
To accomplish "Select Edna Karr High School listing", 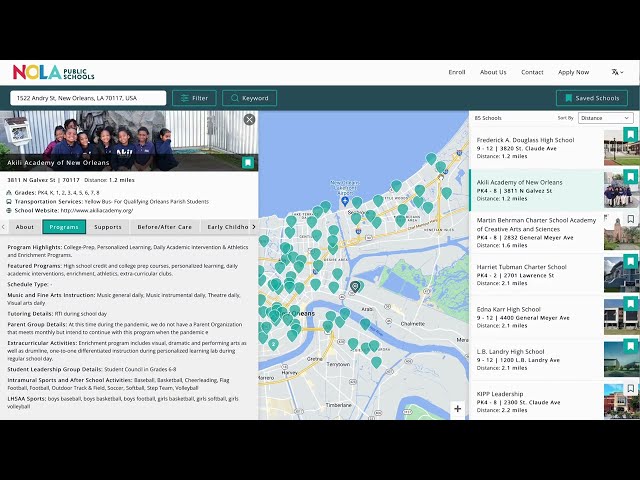I will point(536,317).
